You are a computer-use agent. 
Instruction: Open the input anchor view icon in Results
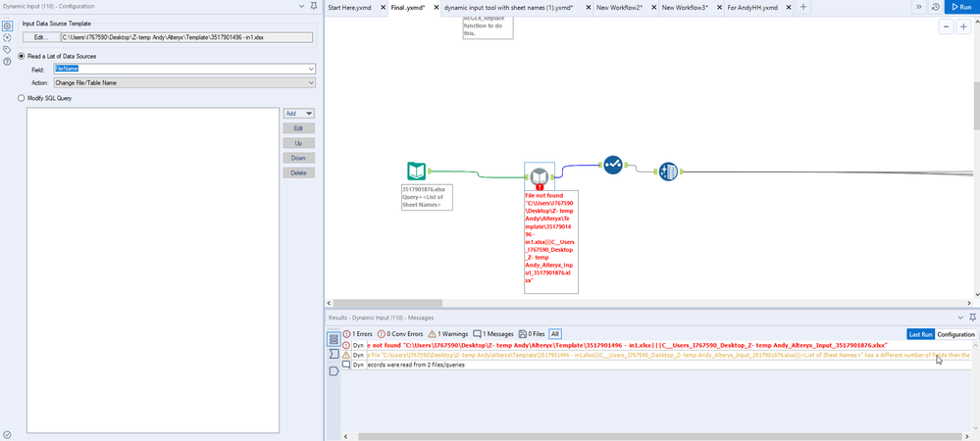(334, 355)
